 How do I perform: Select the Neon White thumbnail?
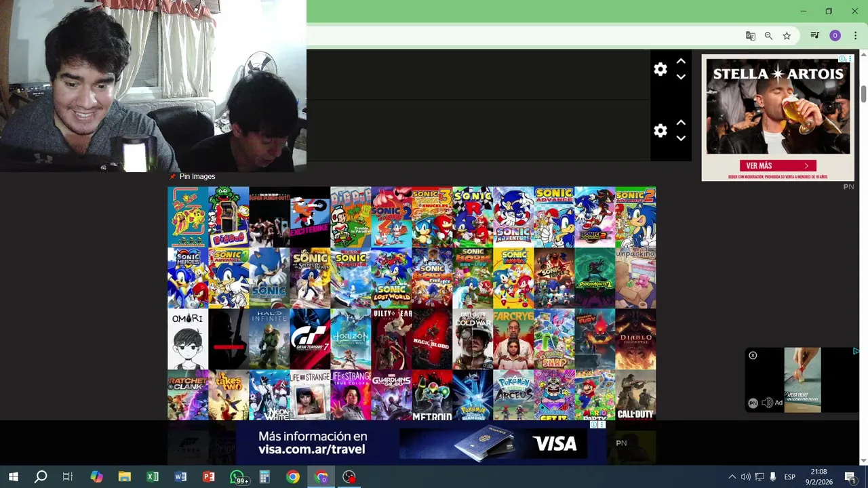(x=269, y=395)
